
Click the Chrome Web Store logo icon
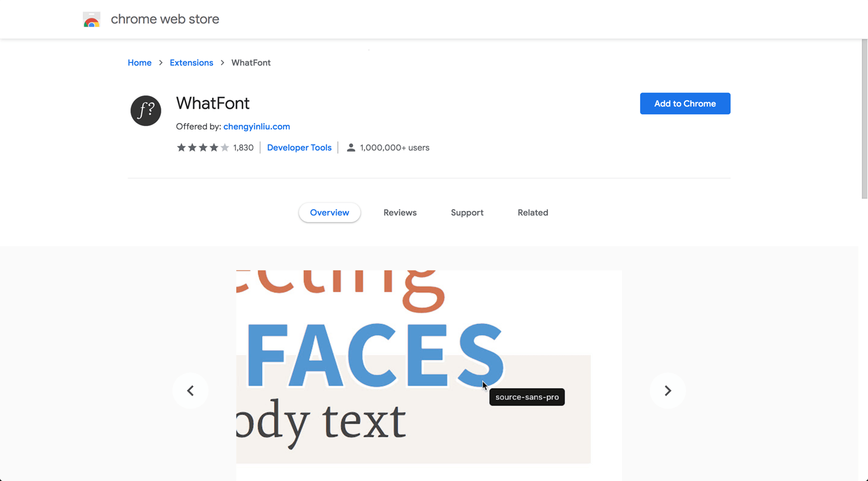coord(91,20)
